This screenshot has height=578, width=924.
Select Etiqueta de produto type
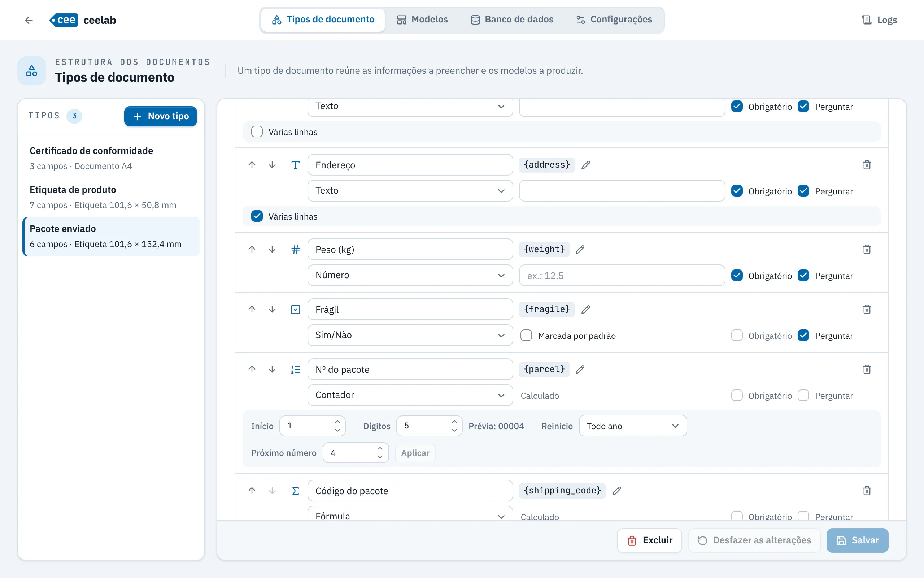[x=111, y=197]
